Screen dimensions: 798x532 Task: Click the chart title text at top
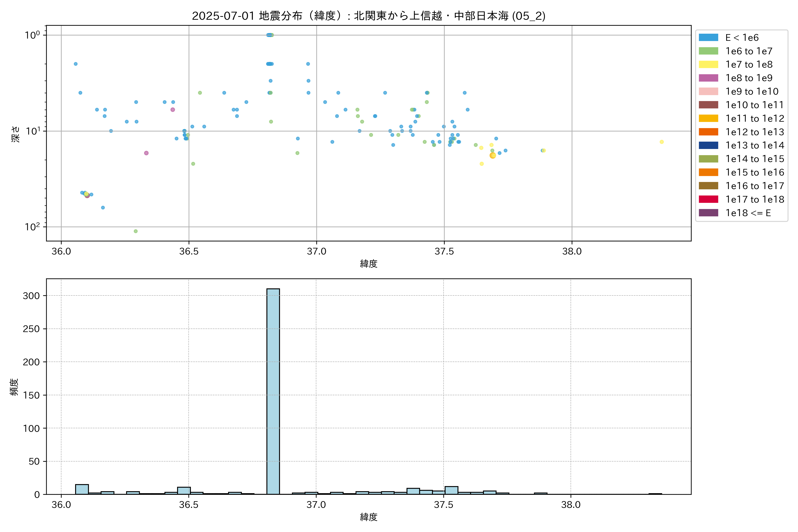368,16
